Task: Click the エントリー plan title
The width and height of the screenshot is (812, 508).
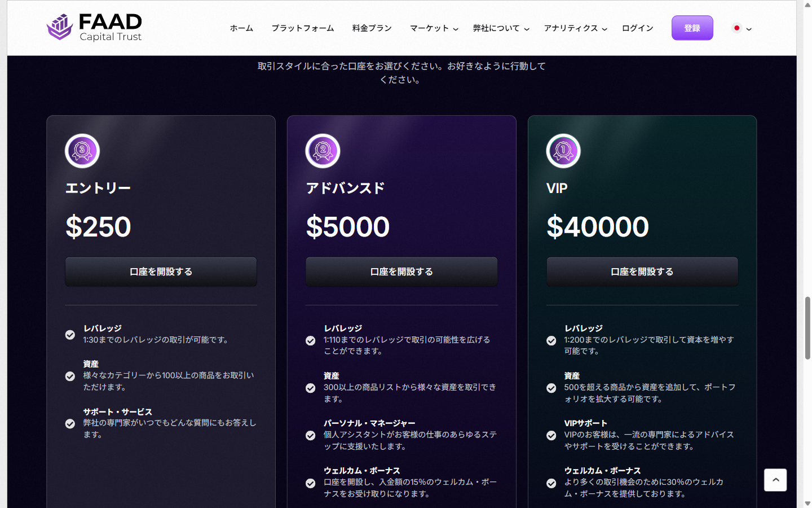Action: [98, 188]
